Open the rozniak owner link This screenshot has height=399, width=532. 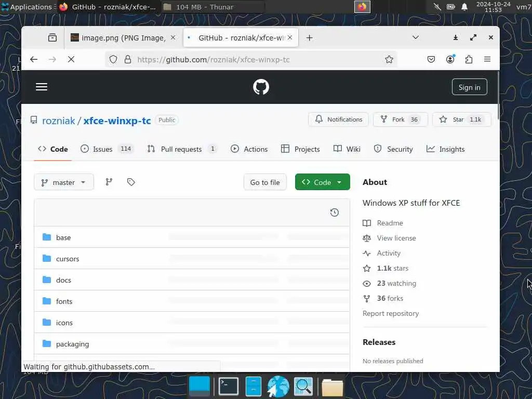coord(58,121)
